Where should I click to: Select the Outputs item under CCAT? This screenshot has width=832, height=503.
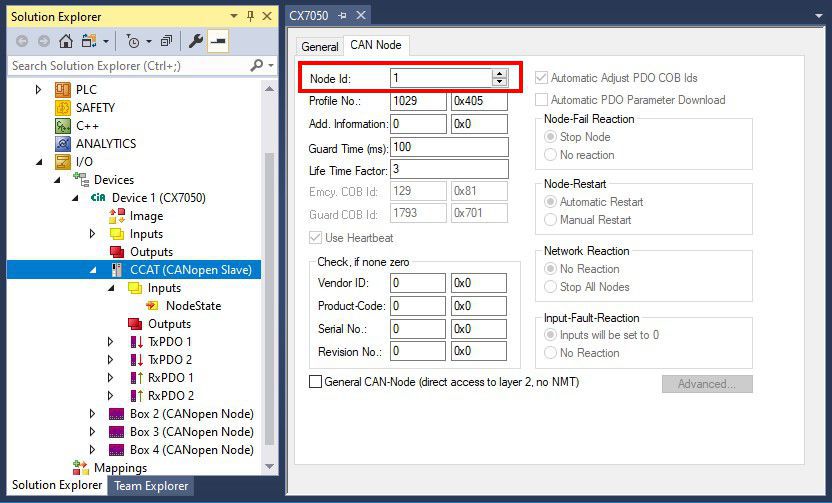169,324
